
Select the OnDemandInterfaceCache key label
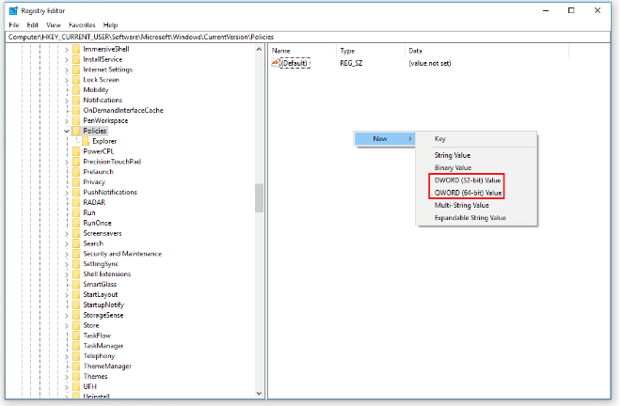123,111
